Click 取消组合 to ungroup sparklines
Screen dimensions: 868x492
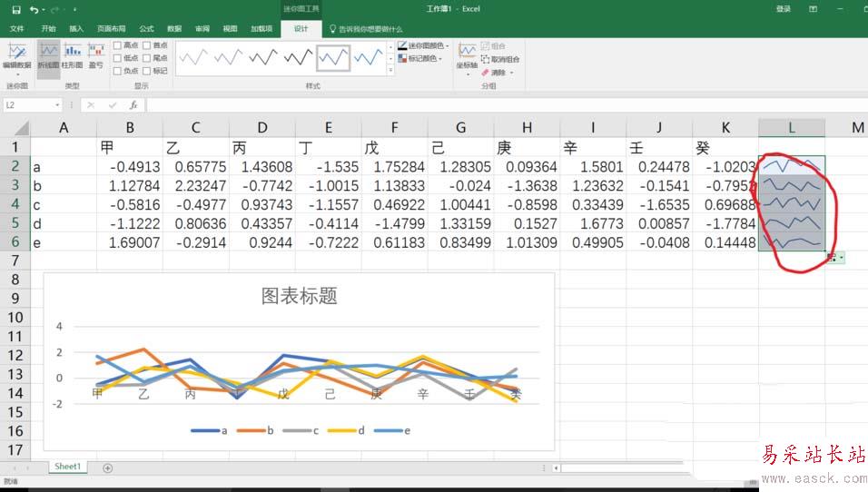(500, 59)
